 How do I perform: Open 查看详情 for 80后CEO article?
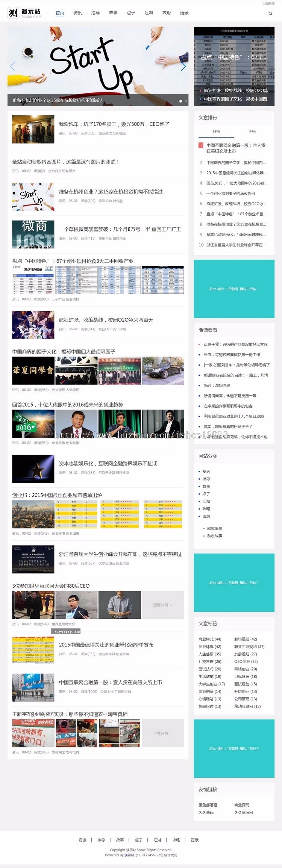(x=162, y=605)
